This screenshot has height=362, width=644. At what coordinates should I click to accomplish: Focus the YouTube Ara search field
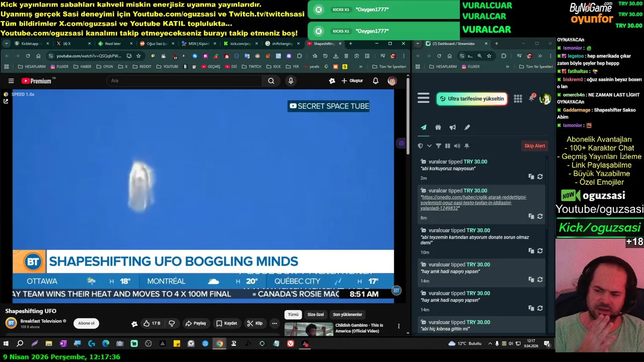[x=185, y=81]
